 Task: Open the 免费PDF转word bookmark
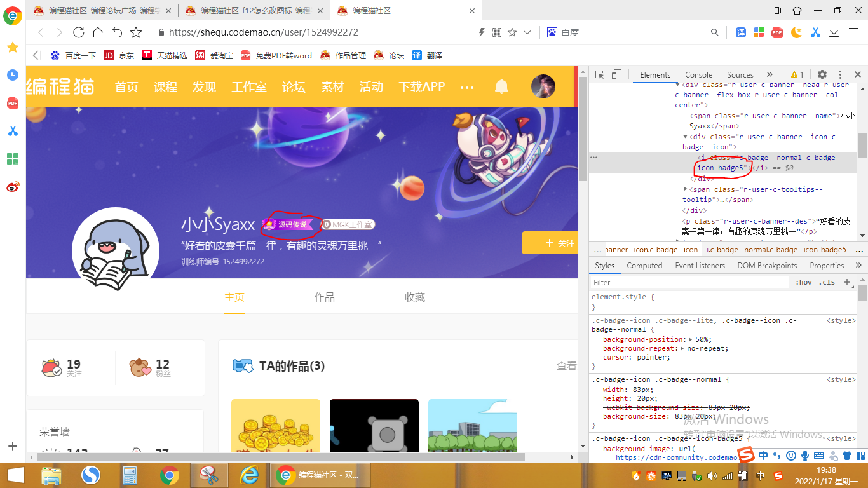(276, 55)
